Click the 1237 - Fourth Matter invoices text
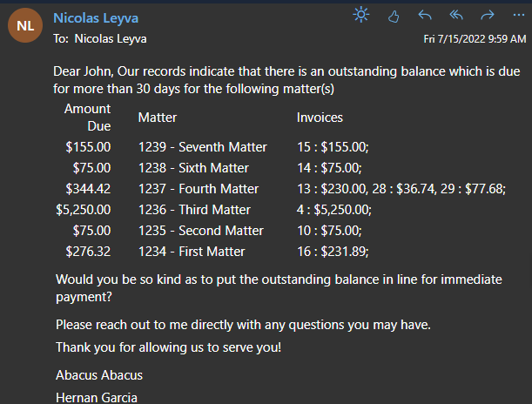The image size is (532, 404). click(x=401, y=189)
